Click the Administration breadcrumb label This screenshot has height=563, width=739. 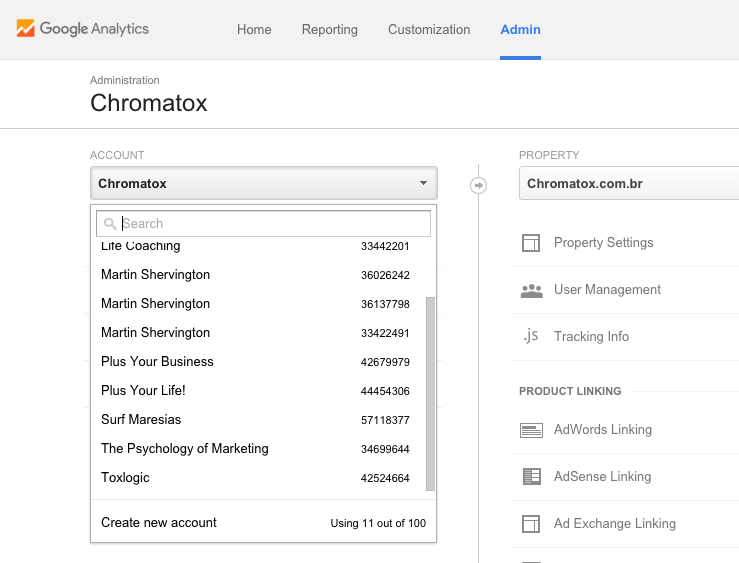[x=124, y=80]
